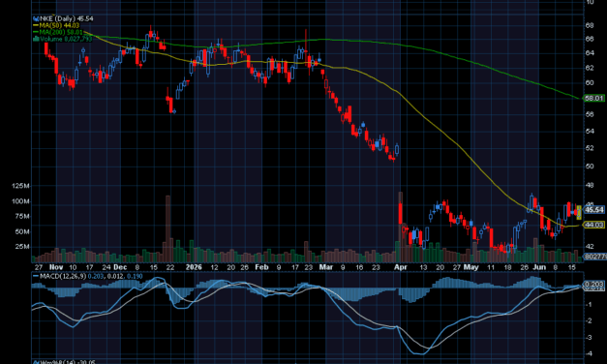Click the Jun month label on the date axis
This screenshot has width=607, height=364.
(539, 267)
